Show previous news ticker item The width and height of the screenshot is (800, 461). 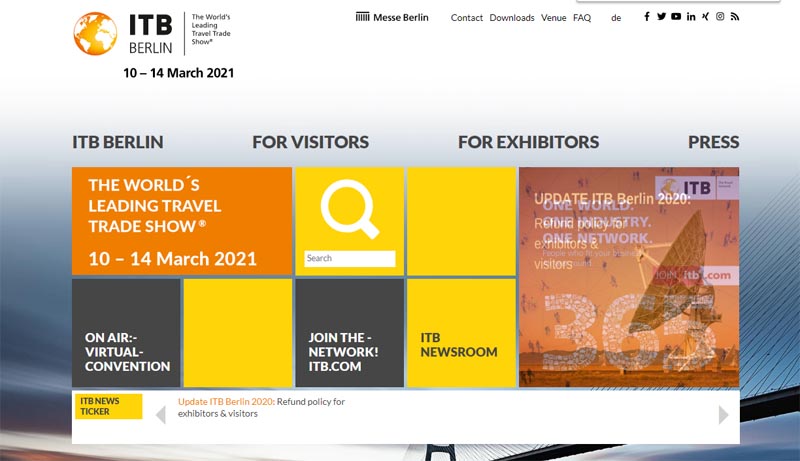point(161,415)
